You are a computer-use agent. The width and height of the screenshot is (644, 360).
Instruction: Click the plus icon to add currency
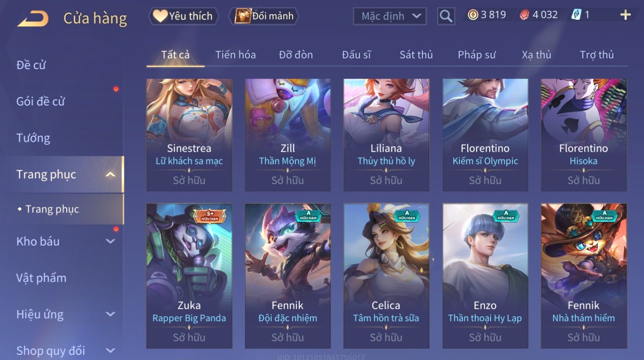tap(625, 15)
